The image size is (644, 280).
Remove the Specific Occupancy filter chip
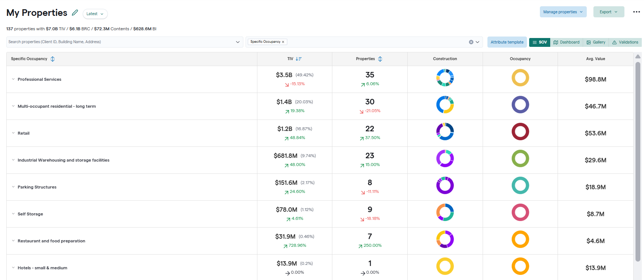tap(283, 42)
